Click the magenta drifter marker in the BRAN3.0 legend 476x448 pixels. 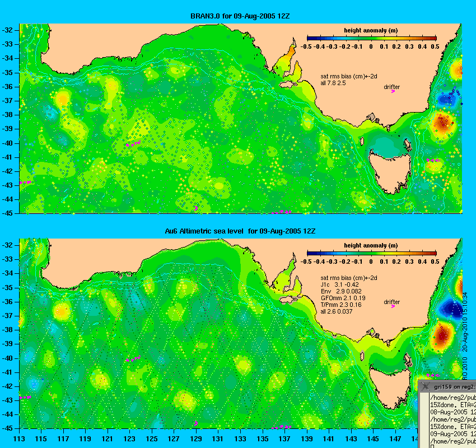click(x=393, y=91)
